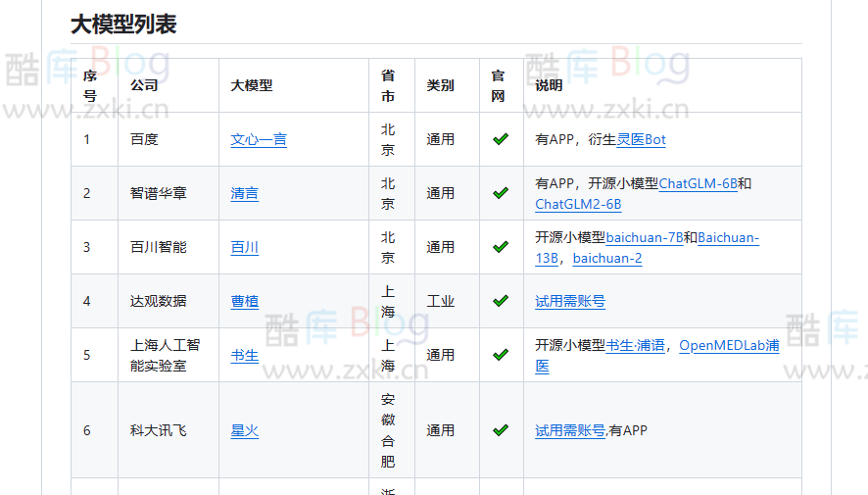Image resolution: width=868 pixels, height=495 pixels.
Task: Click the 公司 column header
Action: point(169,85)
